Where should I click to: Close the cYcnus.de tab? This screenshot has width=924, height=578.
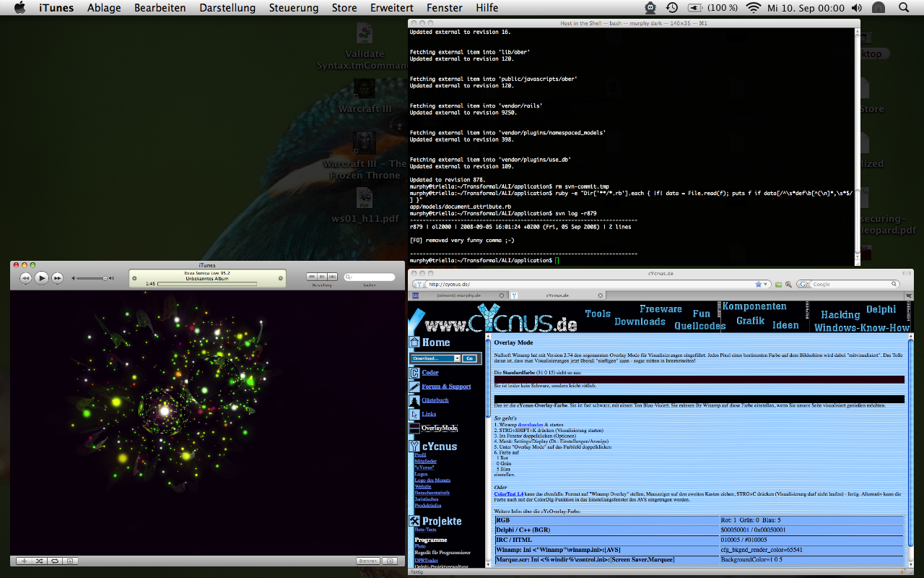(x=601, y=296)
